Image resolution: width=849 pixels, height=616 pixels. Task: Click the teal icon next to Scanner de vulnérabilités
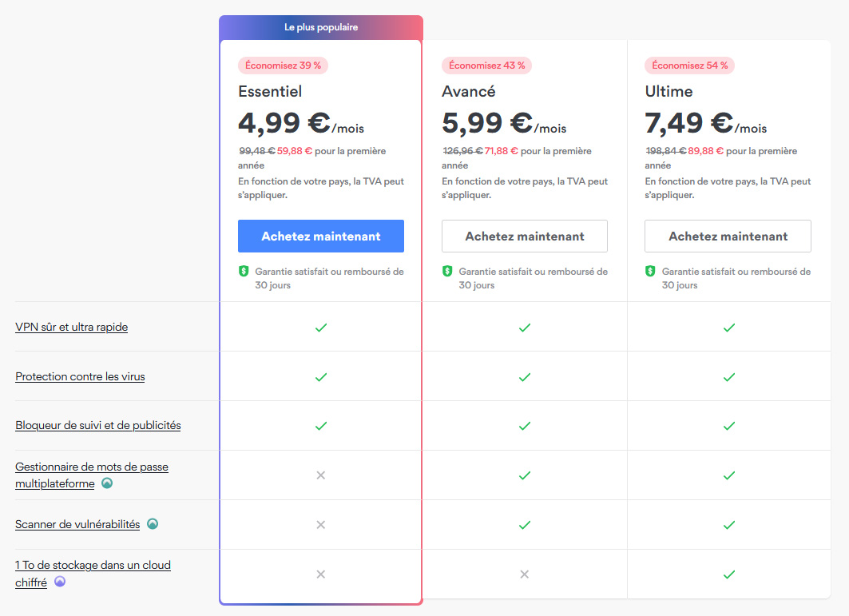pyautogui.click(x=153, y=524)
